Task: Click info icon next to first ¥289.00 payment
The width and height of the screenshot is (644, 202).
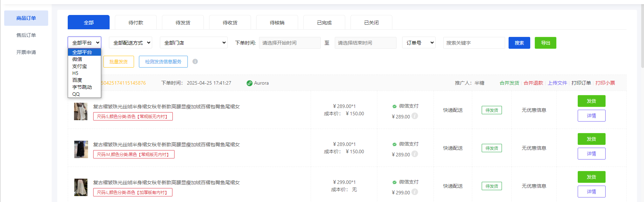Action: click(415, 116)
